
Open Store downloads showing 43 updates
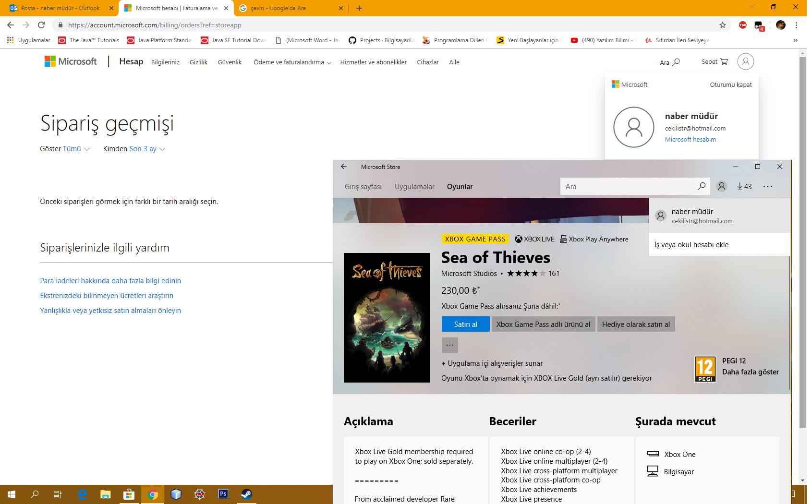click(x=745, y=186)
